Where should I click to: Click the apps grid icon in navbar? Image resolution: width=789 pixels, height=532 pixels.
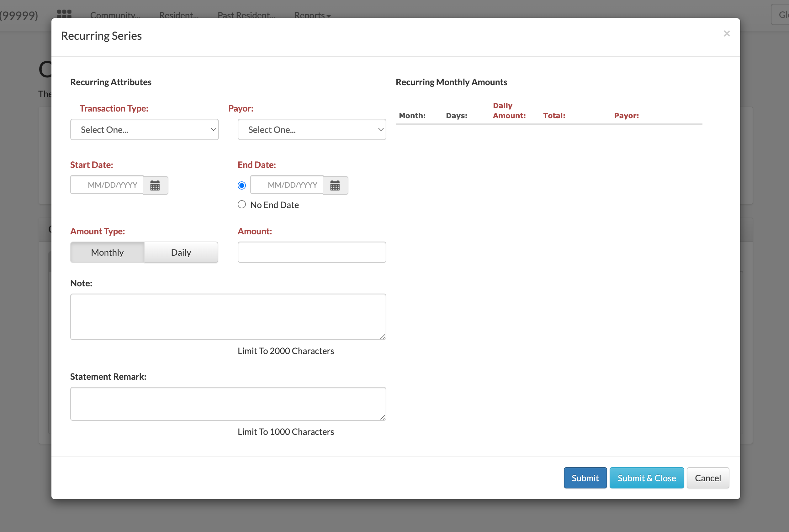(x=64, y=14)
